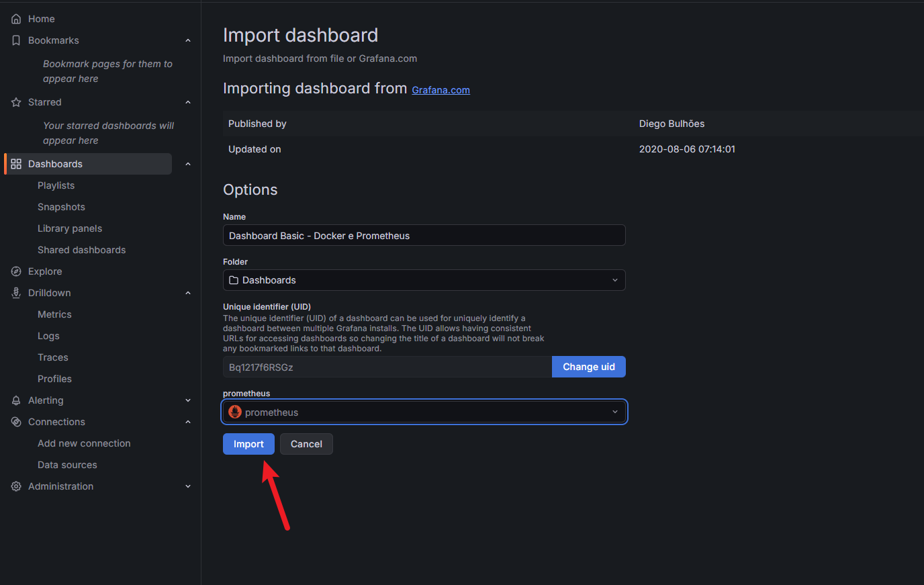Click the Import dashboard heading

click(x=300, y=35)
